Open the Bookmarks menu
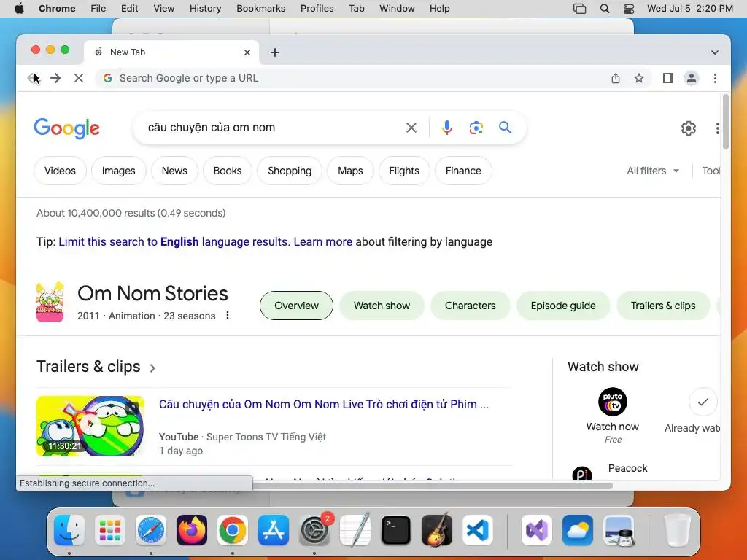747x560 pixels. pyautogui.click(x=260, y=9)
